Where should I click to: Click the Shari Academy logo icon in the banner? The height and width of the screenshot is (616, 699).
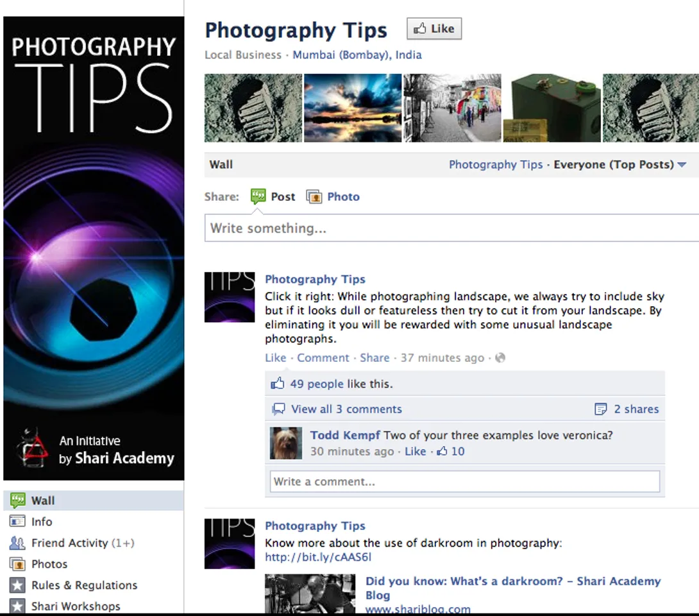[x=32, y=449]
